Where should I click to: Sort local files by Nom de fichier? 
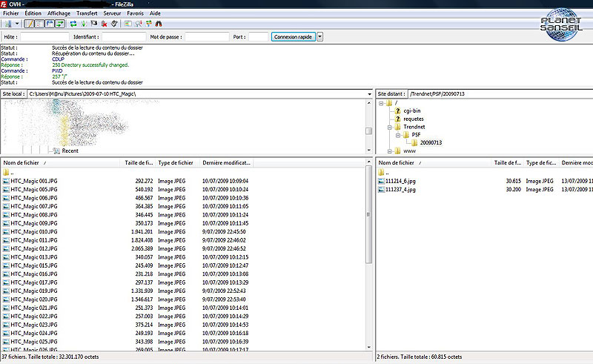(x=61, y=162)
